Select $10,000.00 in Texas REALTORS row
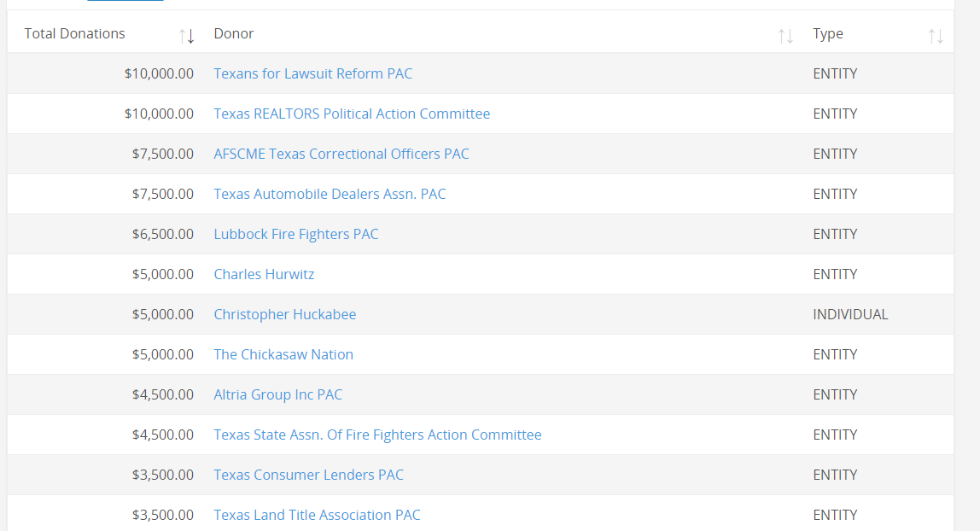This screenshot has height=531, width=980. [159, 114]
